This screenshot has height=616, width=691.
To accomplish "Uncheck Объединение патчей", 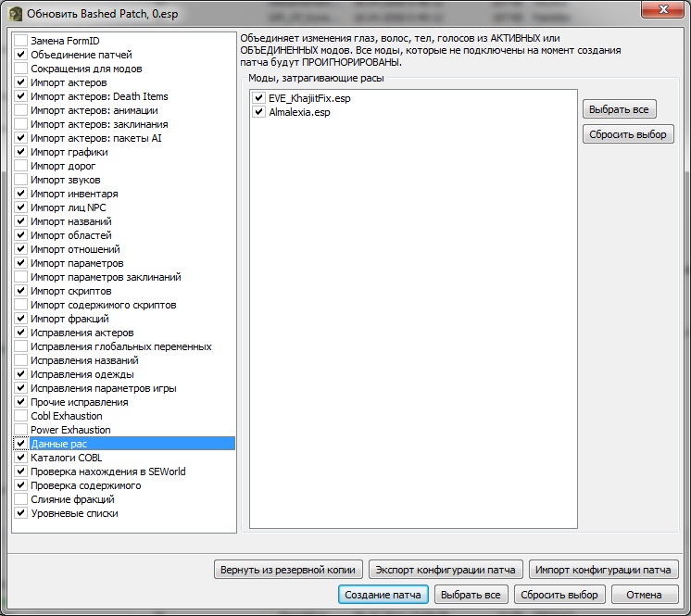I will tap(20, 55).
